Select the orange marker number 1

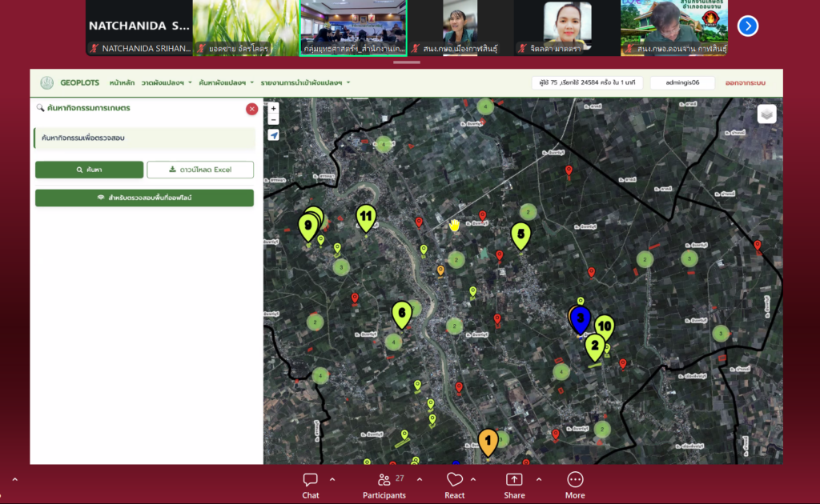click(488, 443)
